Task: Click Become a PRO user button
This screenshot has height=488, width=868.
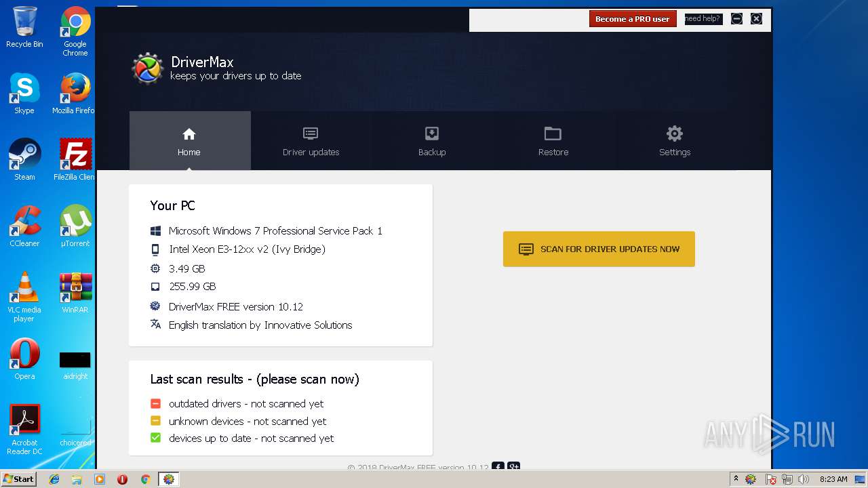Action: (633, 19)
